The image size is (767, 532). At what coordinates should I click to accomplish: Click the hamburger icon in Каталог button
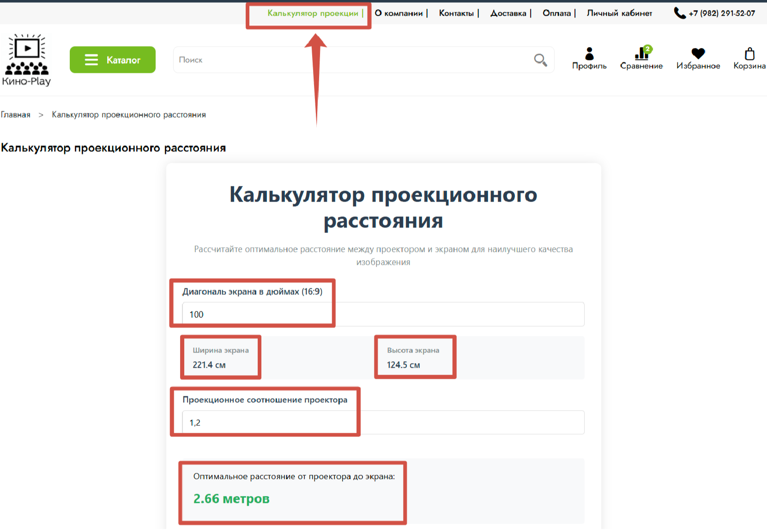91,60
